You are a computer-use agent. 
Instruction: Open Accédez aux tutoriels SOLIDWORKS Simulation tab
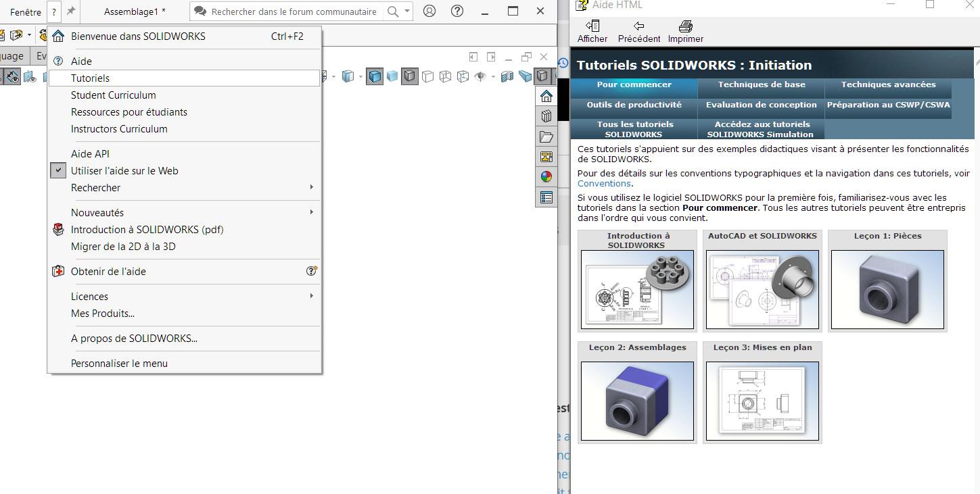(x=762, y=129)
